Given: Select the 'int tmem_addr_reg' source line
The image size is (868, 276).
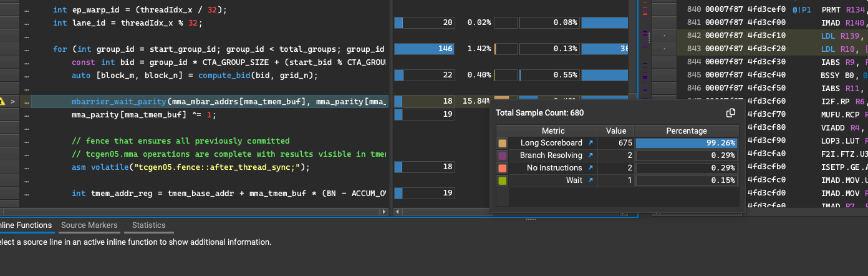Looking at the screenshot, I should click(229, 194).
